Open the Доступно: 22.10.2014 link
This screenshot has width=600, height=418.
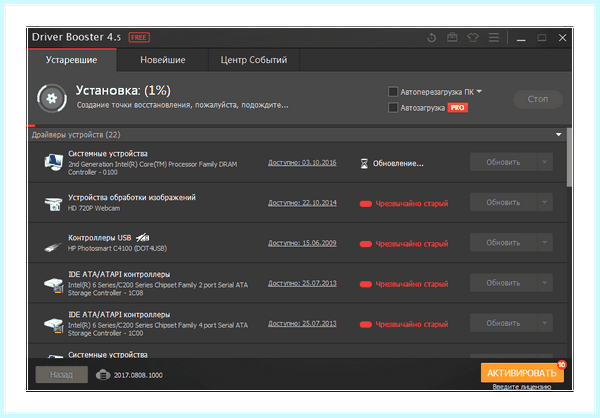(x=302, y=203)
